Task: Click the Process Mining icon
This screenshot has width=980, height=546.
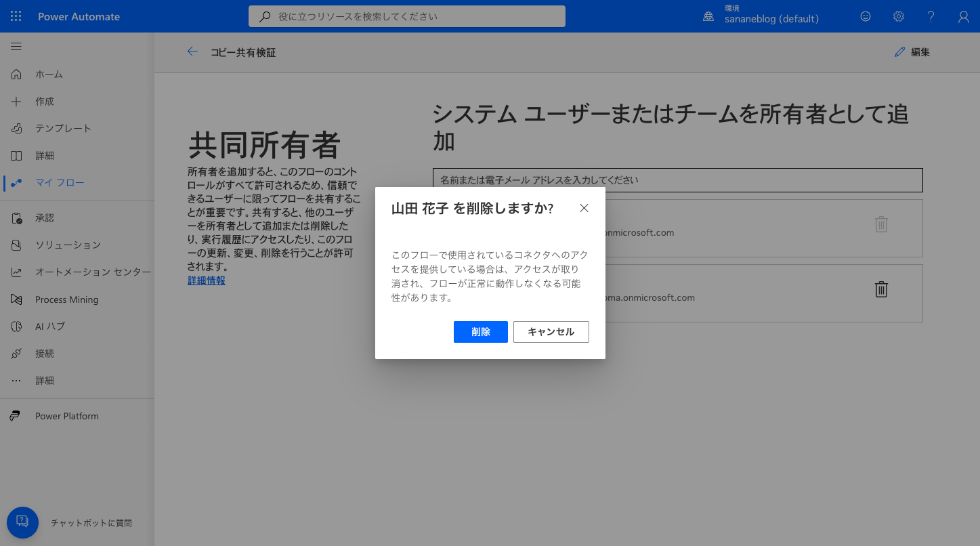Action: tap(16, 299)
